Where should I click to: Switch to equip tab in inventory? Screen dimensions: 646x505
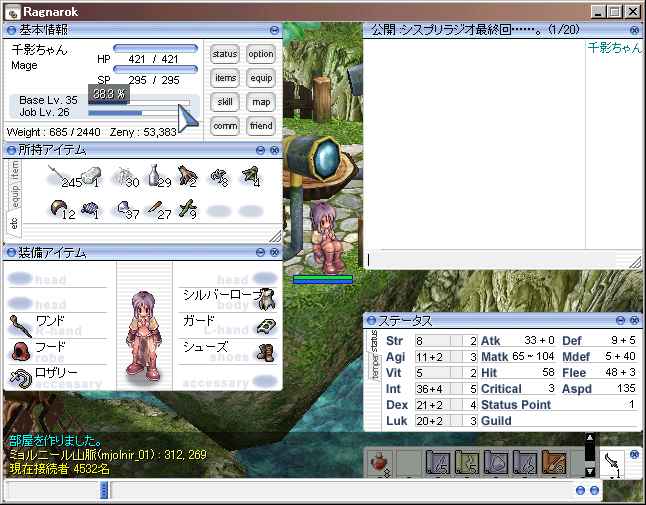(15, 196)
